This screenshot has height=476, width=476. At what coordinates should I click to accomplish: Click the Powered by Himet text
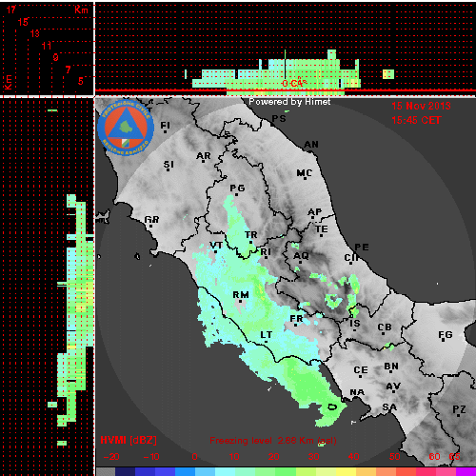click(x=289, y=102)
